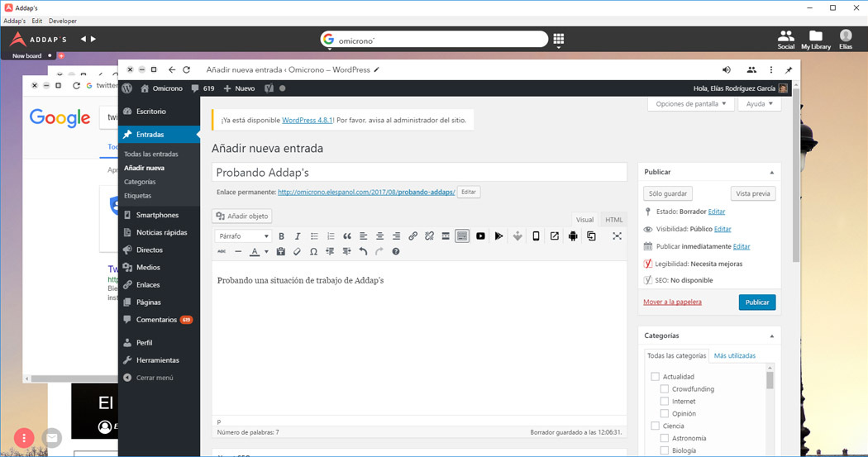This screenshot has width=868, height=457.
Task: Toggle bold formatting in the editor
Action: [281, 236]
